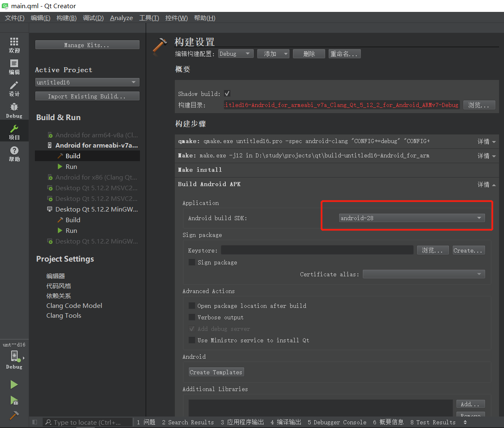Open the 控件(W) menu
This screenshot has width=504, height=428.
[176, 18]
